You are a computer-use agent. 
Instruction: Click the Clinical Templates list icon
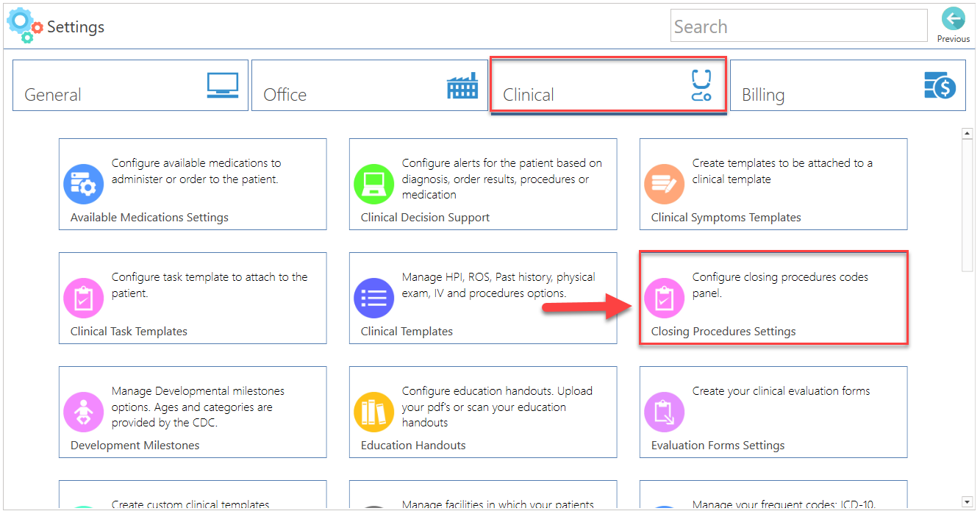374,298
